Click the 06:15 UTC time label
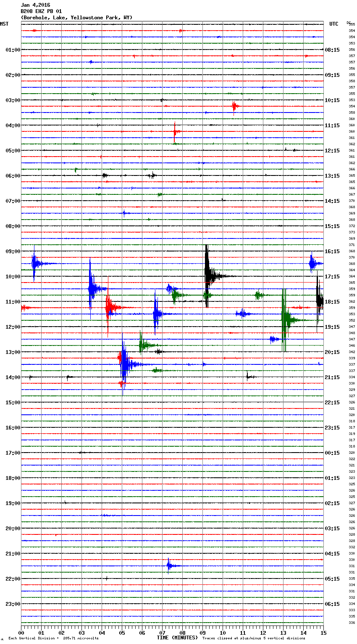Screen dimensions: 357x644 click(332, 604)
